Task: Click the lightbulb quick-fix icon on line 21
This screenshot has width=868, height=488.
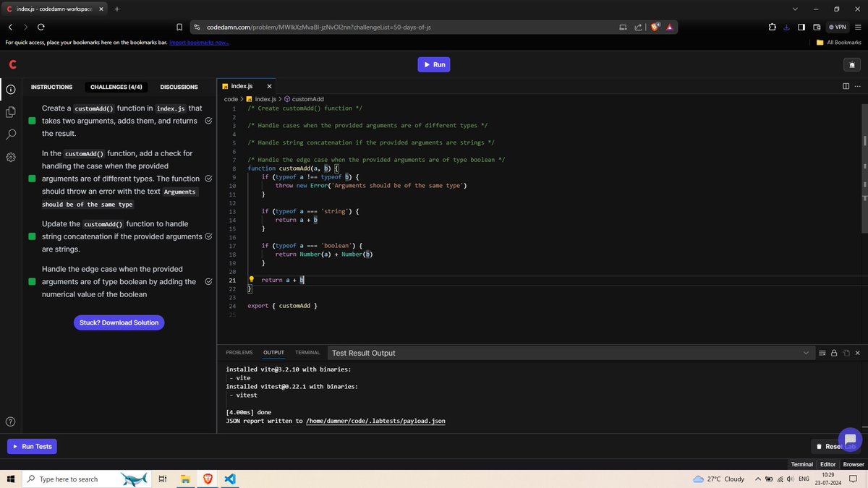Action: click(251, 279)
